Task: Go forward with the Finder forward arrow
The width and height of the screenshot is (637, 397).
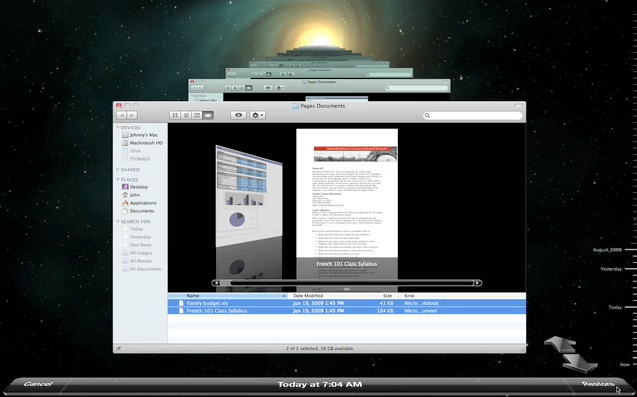Action: click(x=132, y=115)
